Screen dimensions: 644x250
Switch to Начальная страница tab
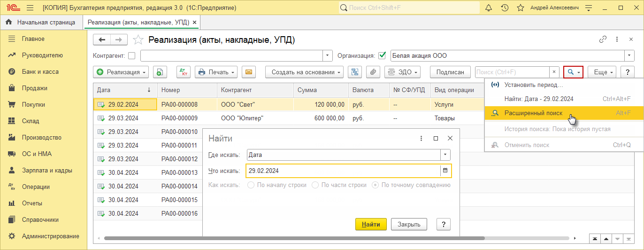[41, 22]
